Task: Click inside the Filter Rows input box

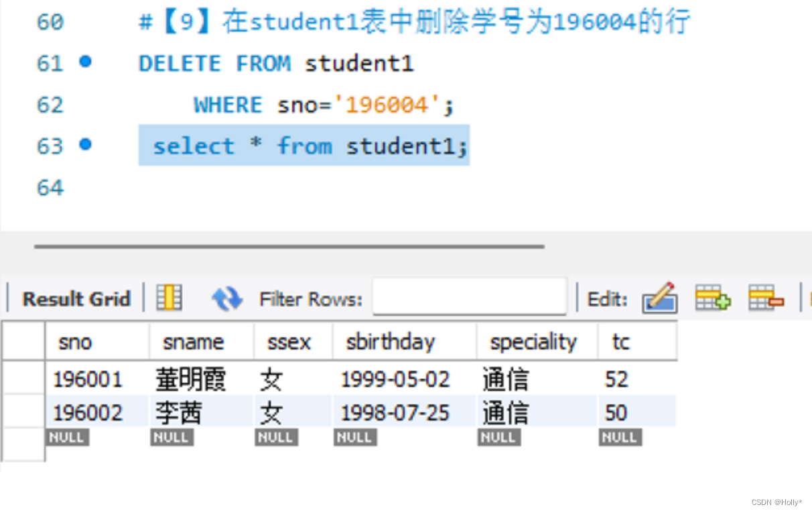Action: tap(469, 297)
